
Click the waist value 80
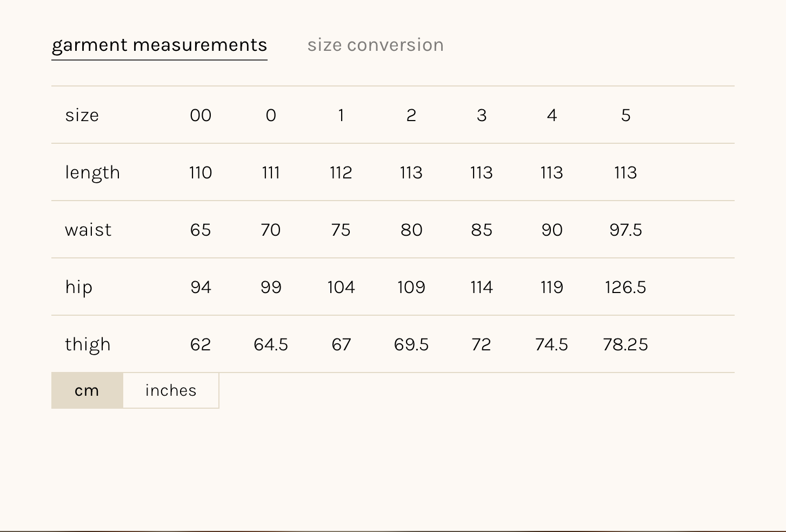point(411,230)
